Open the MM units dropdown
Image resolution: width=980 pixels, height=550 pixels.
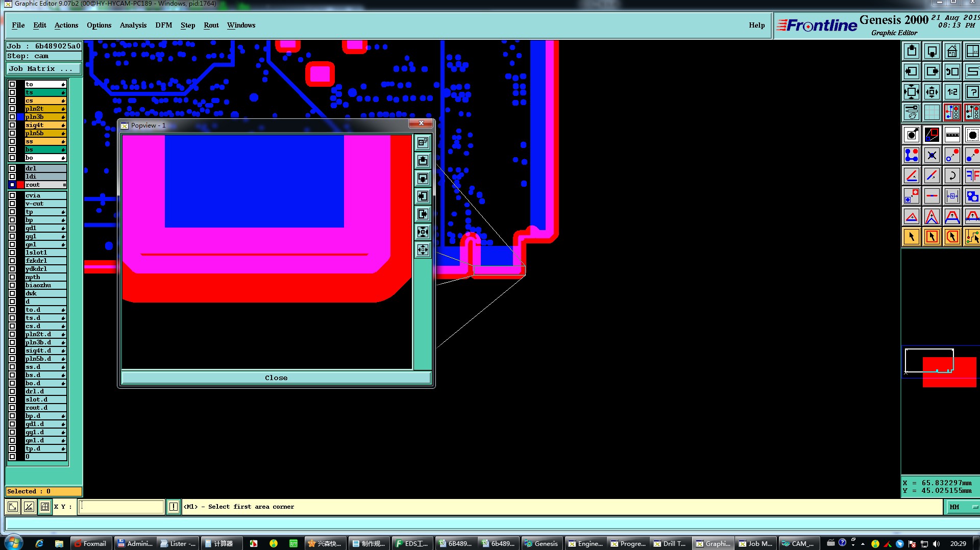pyautogui.click(x=963, y=507)
